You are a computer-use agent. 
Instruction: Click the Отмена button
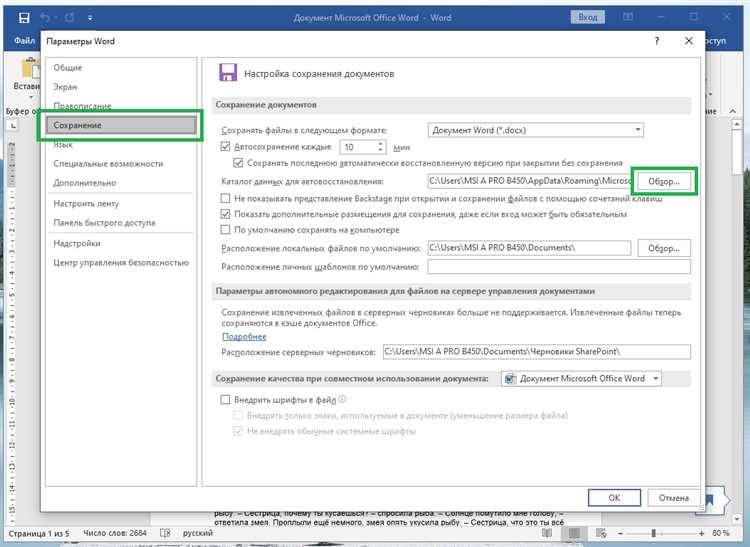click(x=674, y=498)
